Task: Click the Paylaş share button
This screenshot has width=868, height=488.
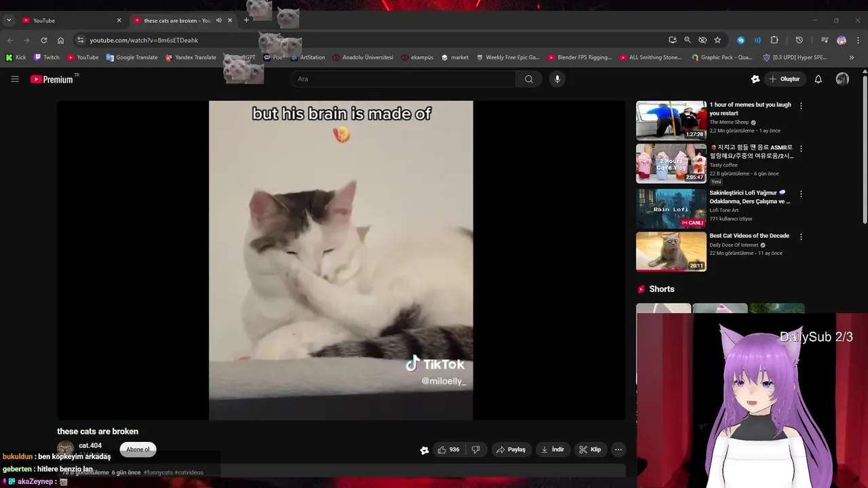Action: 511,449
